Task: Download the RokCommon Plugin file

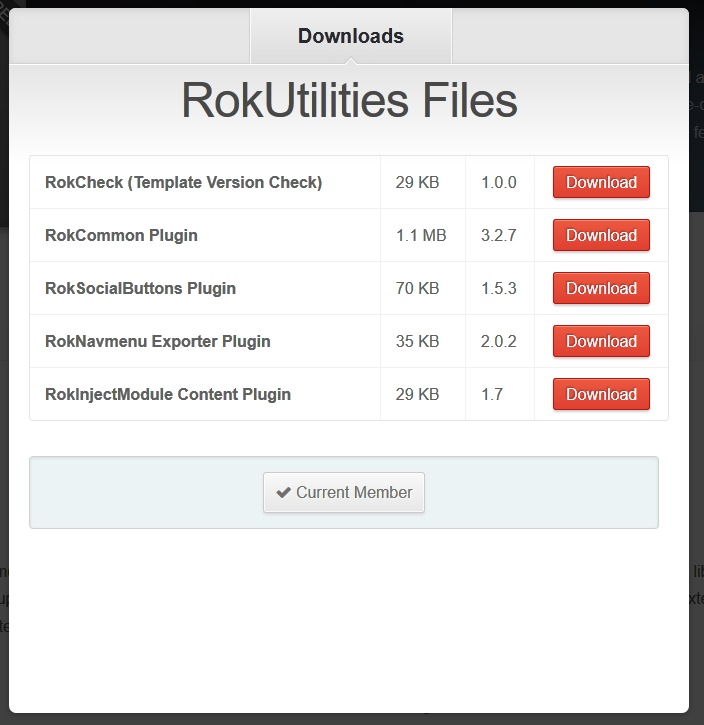Action: click(x=601, y=235)
